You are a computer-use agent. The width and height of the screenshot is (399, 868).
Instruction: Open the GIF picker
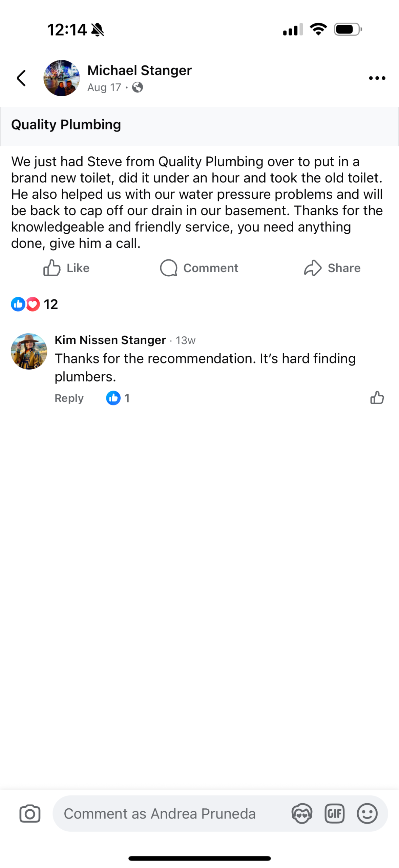point(334,813)
